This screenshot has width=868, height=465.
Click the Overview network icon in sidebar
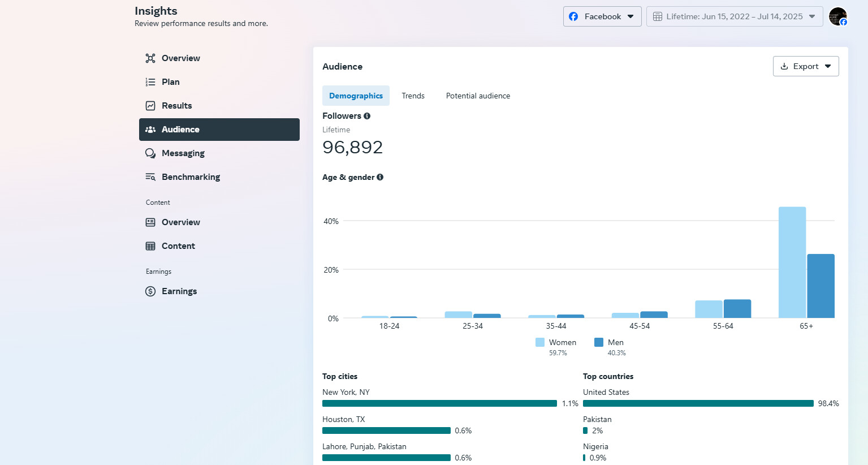tap(150, 58)
